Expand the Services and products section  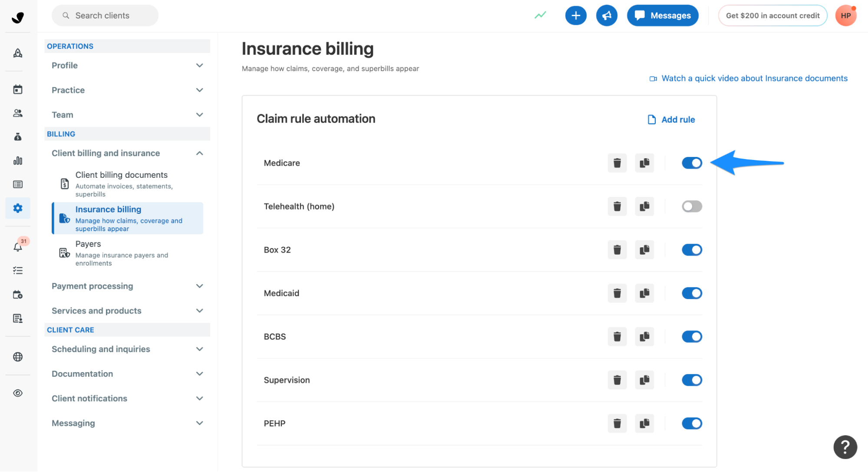coord(127,311)
